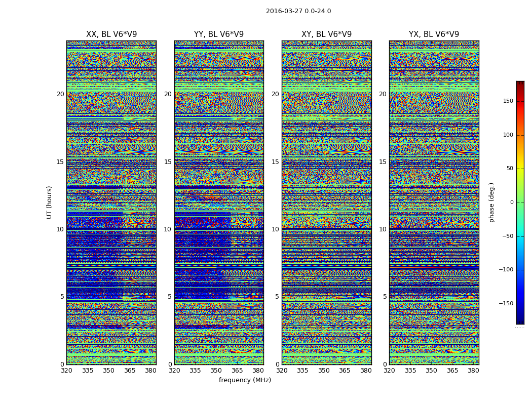Click inside the XX phase waterfall plot
This screenshot has width=532, height=405.
coord(111,202)
